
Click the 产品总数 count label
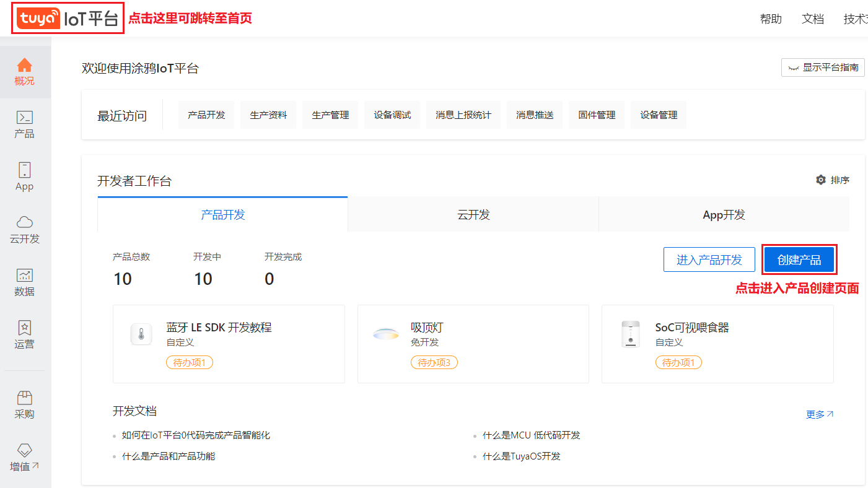(131, 257)
